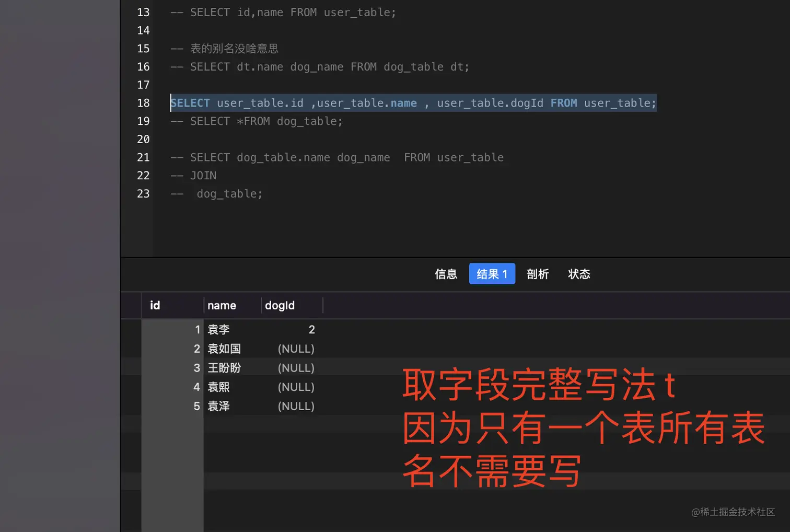This screenshot has width=790, height=532.
Task: Click line number 18 in the gutter
Action: (x=143, y=103)
